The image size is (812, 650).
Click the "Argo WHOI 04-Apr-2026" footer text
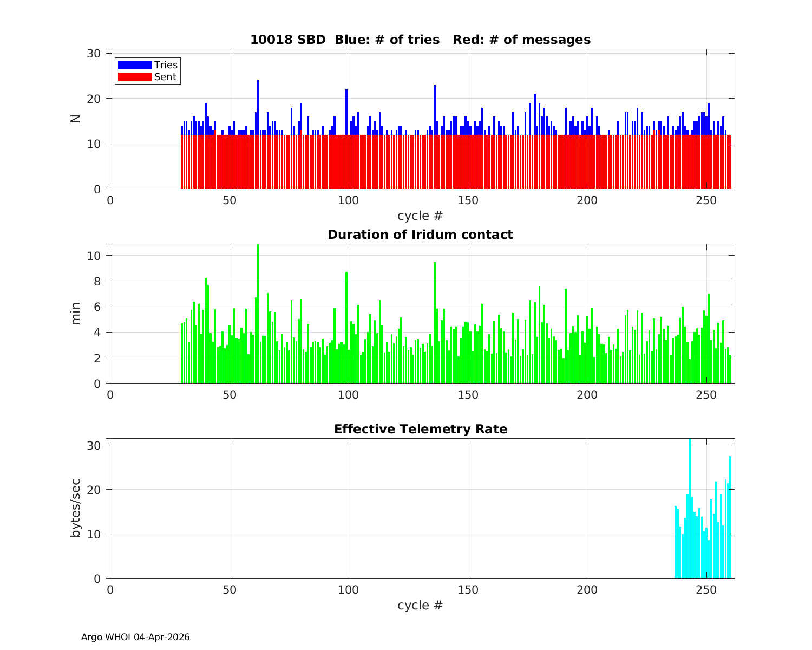[x=135, y=637]
